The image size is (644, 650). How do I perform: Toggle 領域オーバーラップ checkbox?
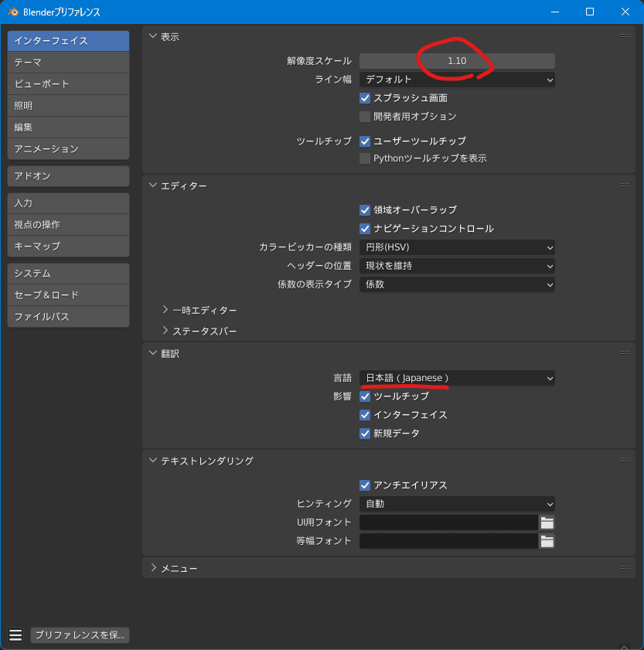365,210
